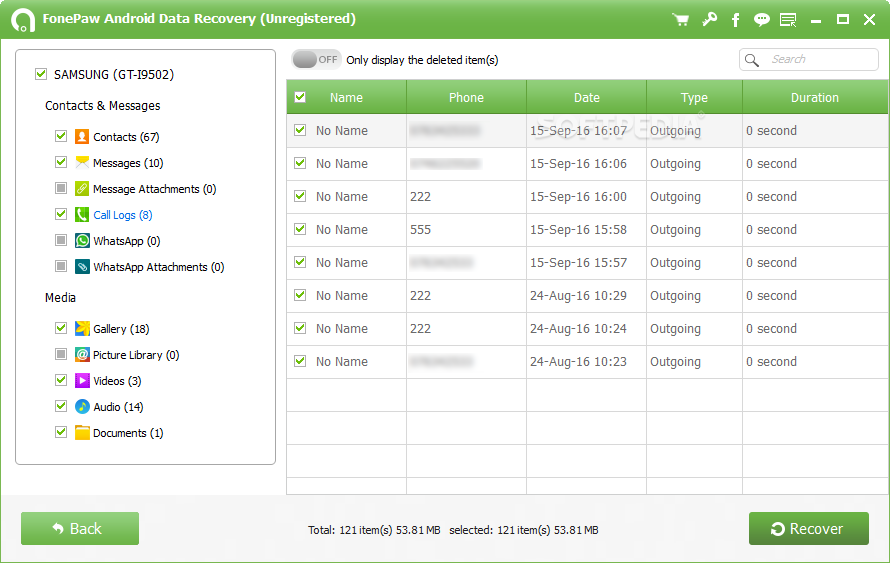Screen dimensions: 890x563
Task: Uncheck the Call Logs (8) checkbox
Action: click(61, 214)
